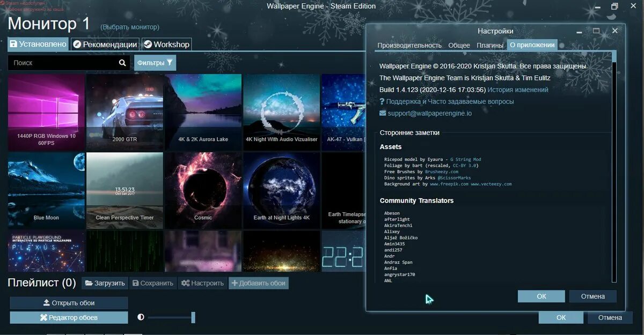Image resolution: width=644 pixels, height=335 pixels.
Task: Visit the www.freepik.com link
Action: tap(449, 184)
